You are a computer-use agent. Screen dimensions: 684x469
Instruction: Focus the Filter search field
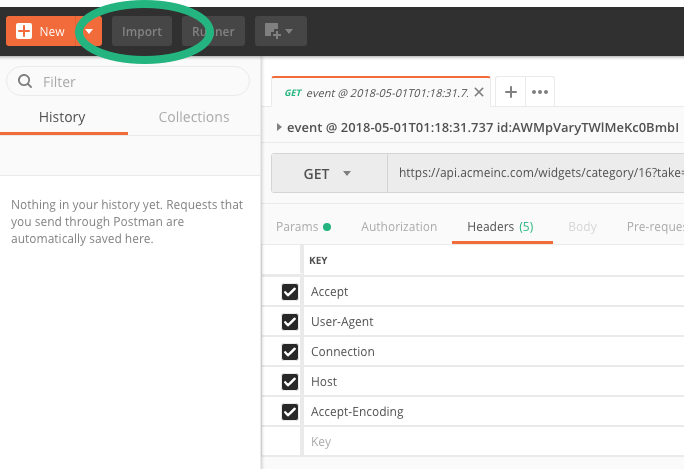point(128,81)
